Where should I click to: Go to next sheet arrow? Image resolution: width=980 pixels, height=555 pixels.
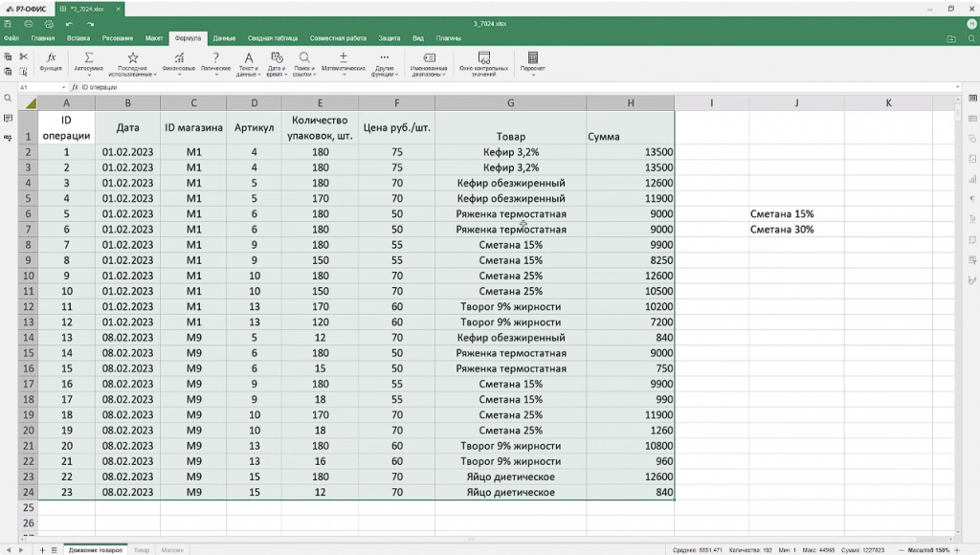(x=21, y=550)
